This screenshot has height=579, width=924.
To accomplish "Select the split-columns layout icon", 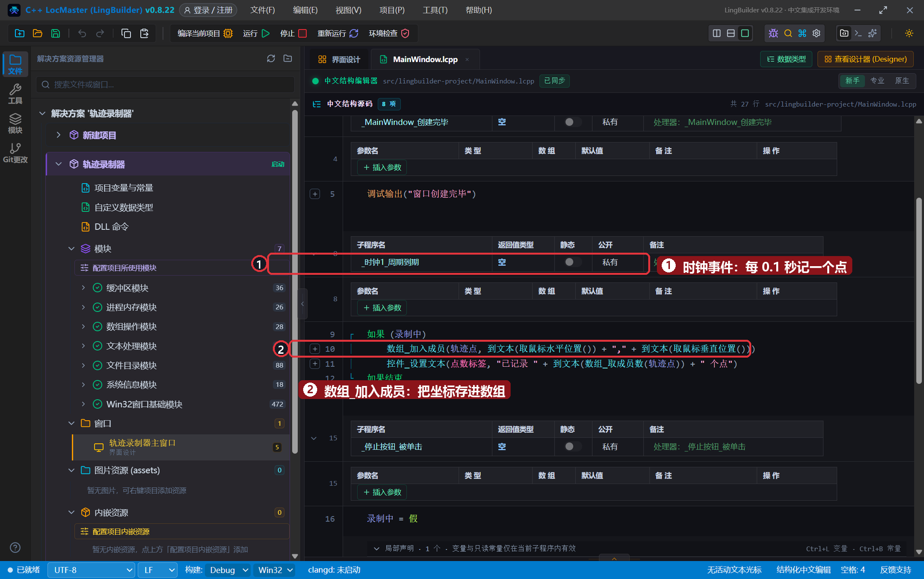I will (717, 33).
